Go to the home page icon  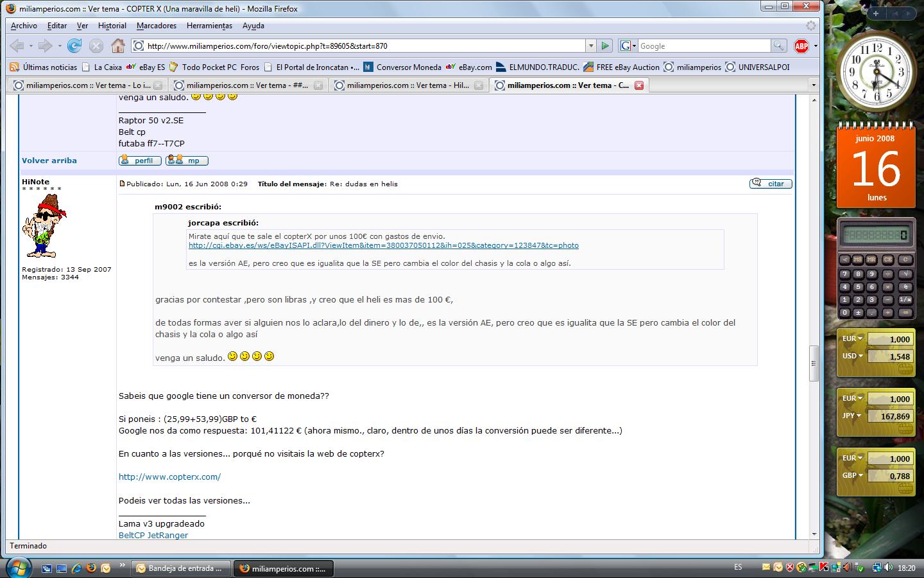(118, 46)
